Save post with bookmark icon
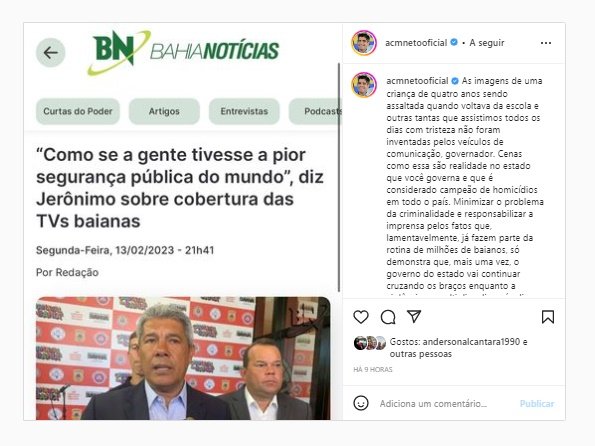 point(548,317)
